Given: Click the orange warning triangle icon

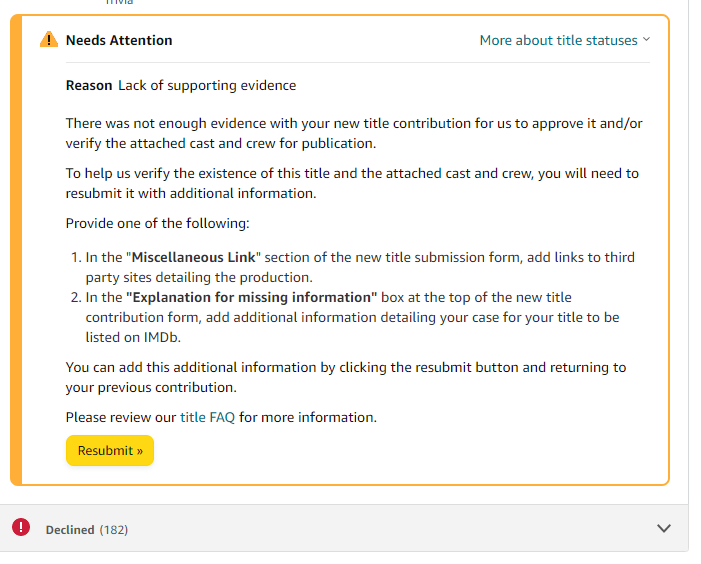Looking at the screenshot, I should point(49,40).
